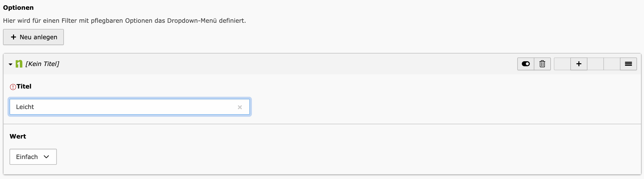Toggle the record visibility switch
644x179 pixels.
point(526,64)
